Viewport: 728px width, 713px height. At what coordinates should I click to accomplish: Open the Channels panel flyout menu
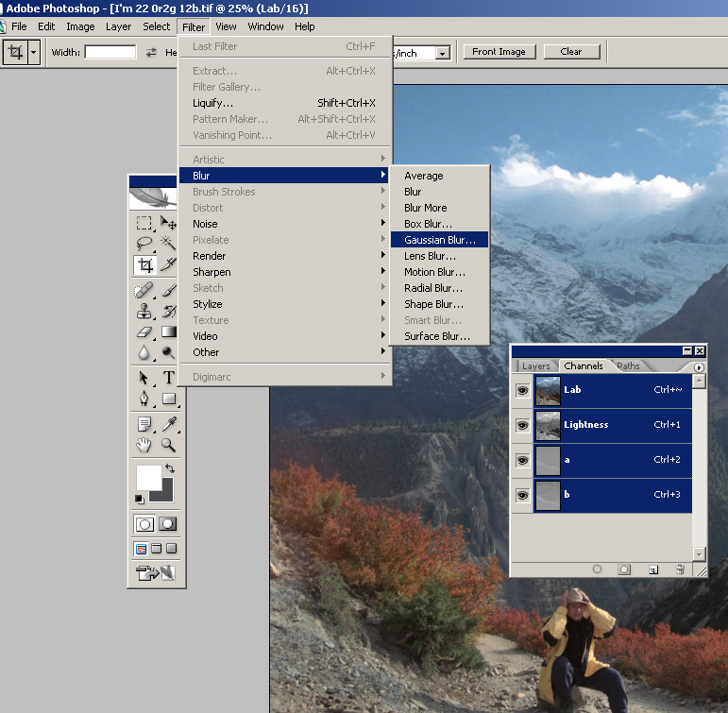[x=699, y=367]
